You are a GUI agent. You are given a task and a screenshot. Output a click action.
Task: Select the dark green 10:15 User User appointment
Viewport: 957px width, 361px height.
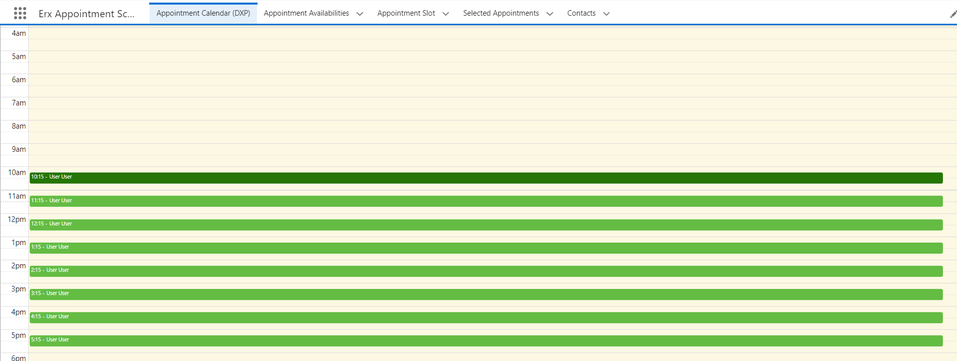coord(486,178)
